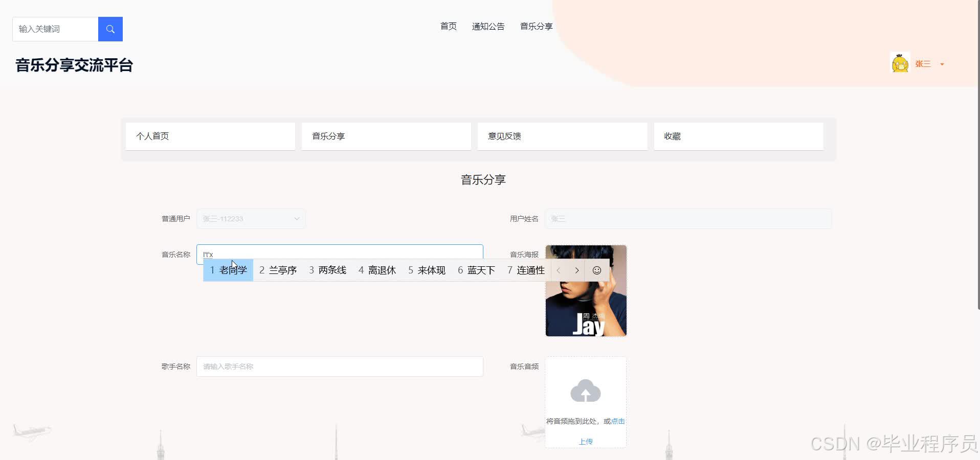The image size is (980, 460).
Task: Click the 用户姓名 input field
Action: (x=688, y=219)
